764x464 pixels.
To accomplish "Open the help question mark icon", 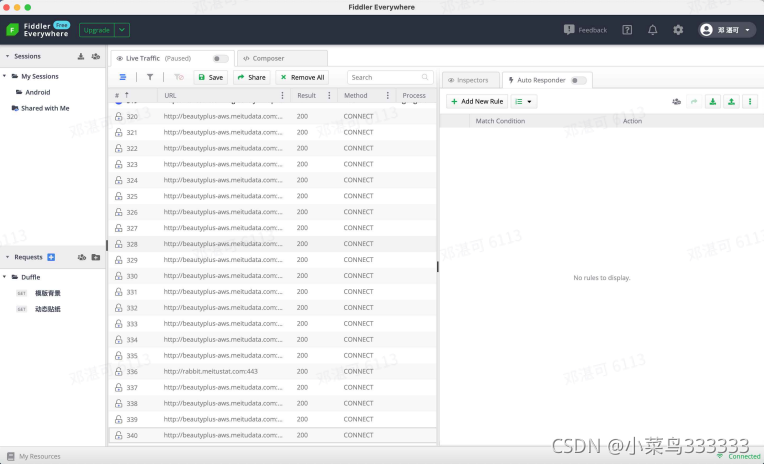I will click(x=627, y=30).
